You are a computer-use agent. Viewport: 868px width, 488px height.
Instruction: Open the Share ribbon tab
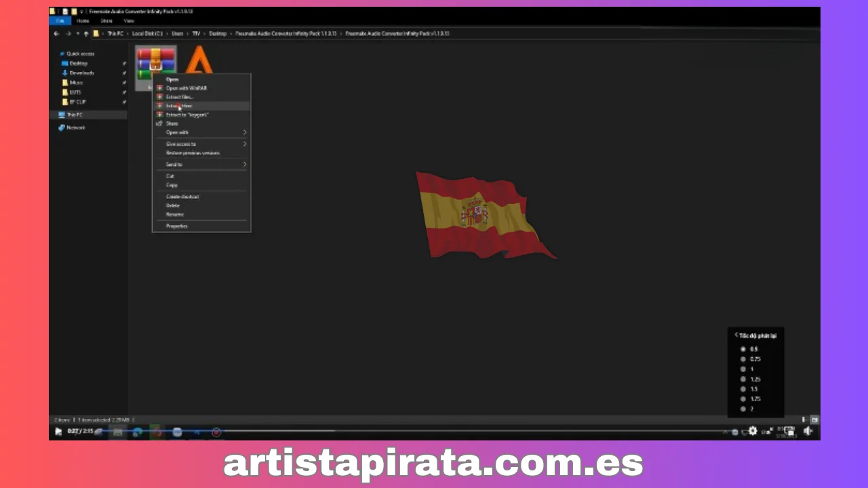(106, 21)
